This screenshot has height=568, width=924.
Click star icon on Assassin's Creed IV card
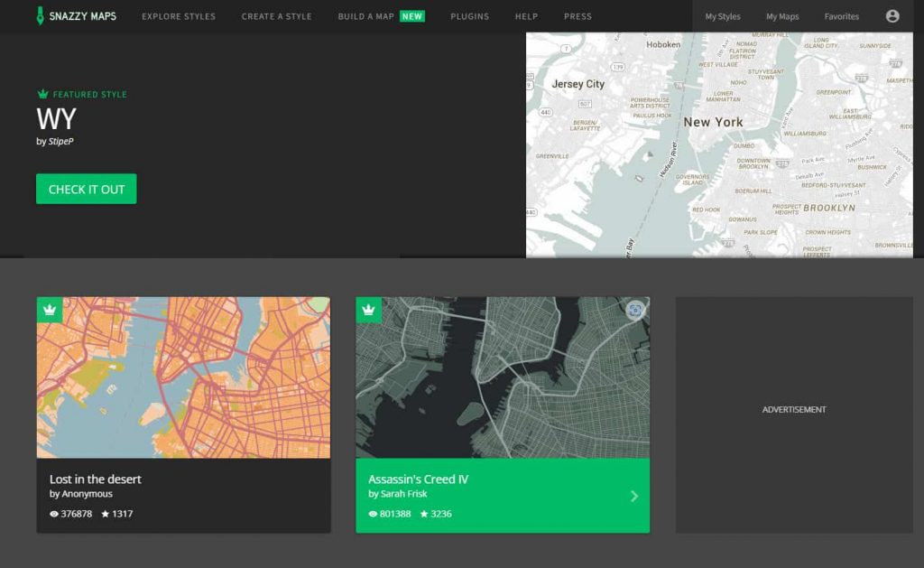pos(424,514)
